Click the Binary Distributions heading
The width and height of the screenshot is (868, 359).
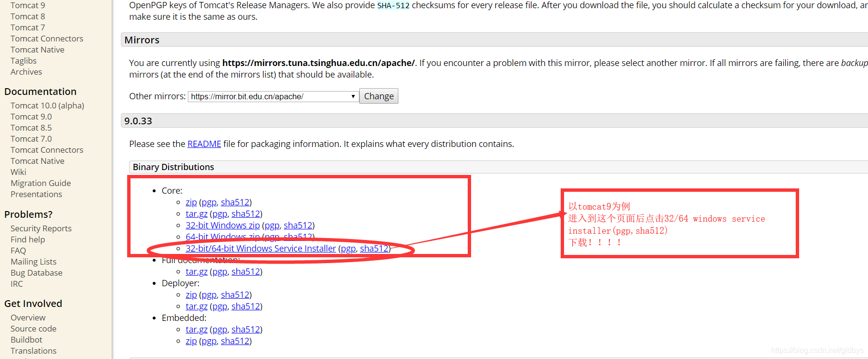click(x=173, y=167)
